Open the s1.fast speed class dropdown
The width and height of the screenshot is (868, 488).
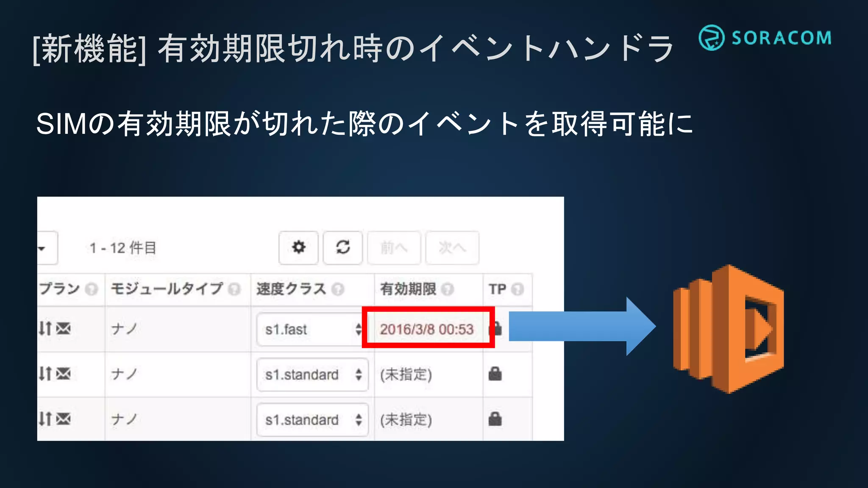point(312,329)
